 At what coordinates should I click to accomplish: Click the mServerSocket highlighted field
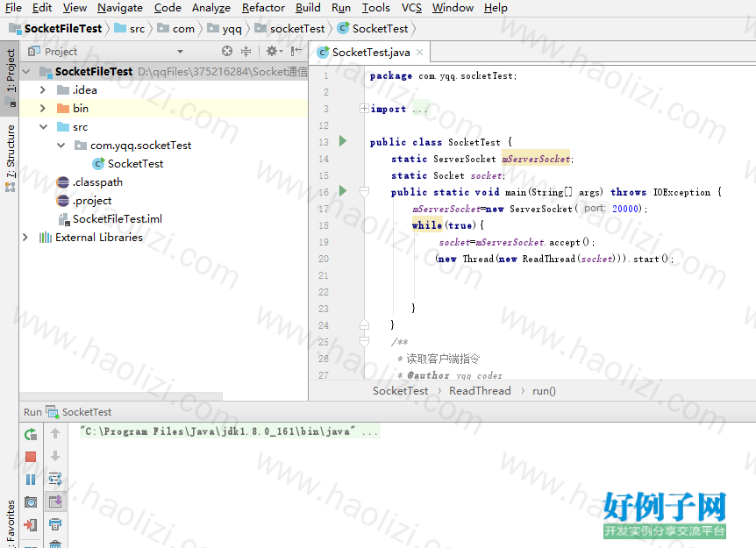click(536, 159)
